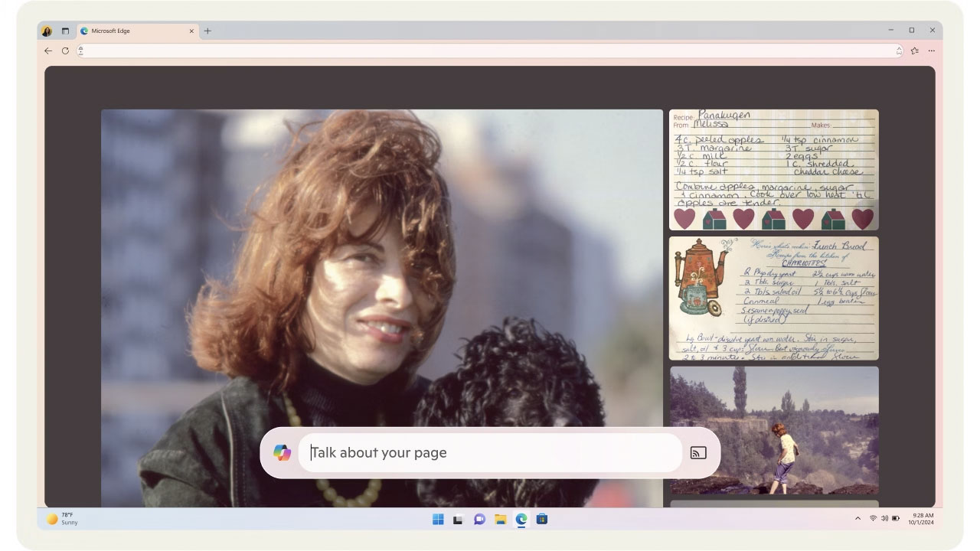Click the Copilot logo icon
Image resolution: width=980 pixels, height=551 pixels.
tap(282, 452)
